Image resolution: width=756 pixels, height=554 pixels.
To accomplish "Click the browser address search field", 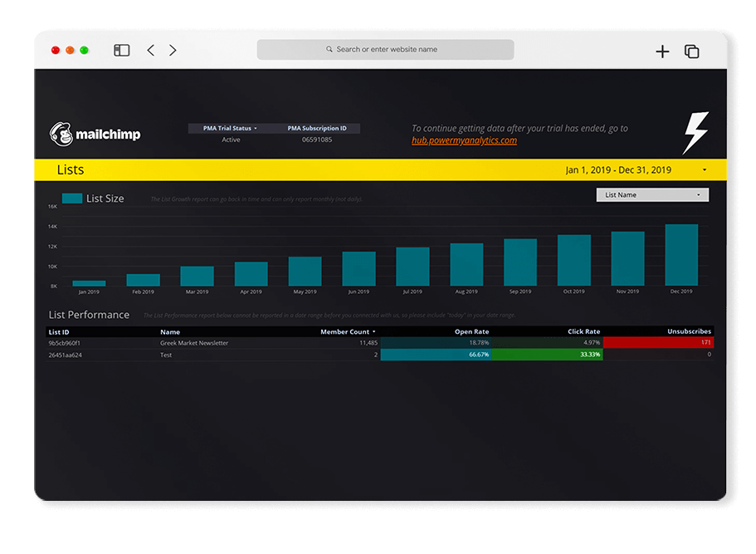I will [x=385, y=49].
